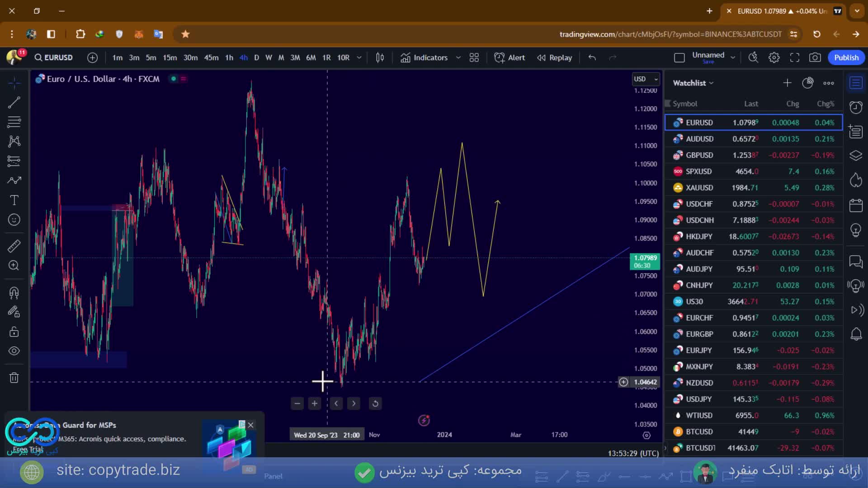Start bar Replay mode
The image size is (868, 488).
point(555,57)
